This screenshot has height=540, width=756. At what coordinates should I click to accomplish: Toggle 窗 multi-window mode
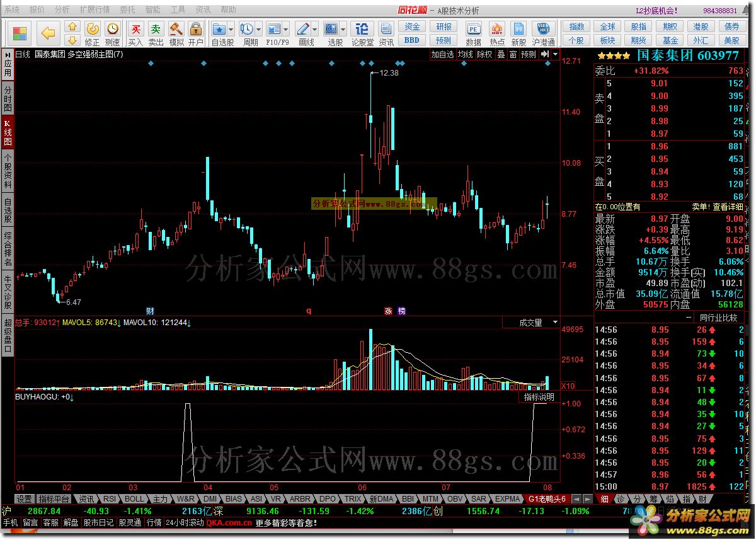tap(513, 55)
